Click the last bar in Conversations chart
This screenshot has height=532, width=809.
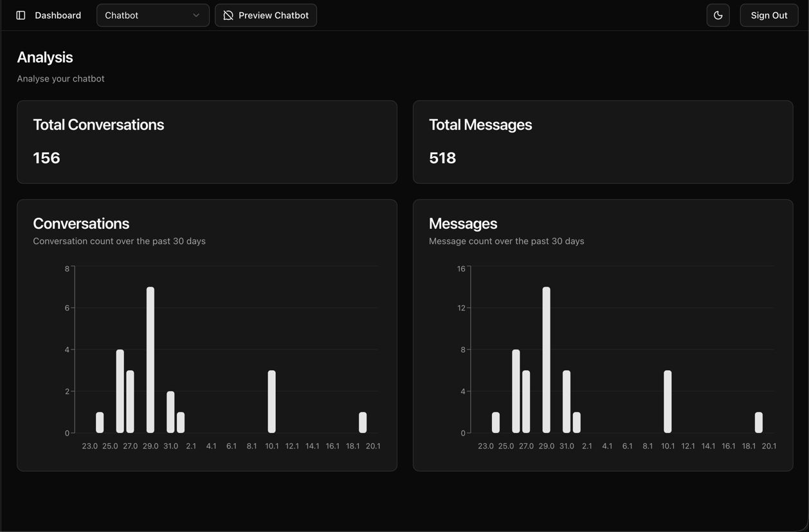(x=363, y=423)
